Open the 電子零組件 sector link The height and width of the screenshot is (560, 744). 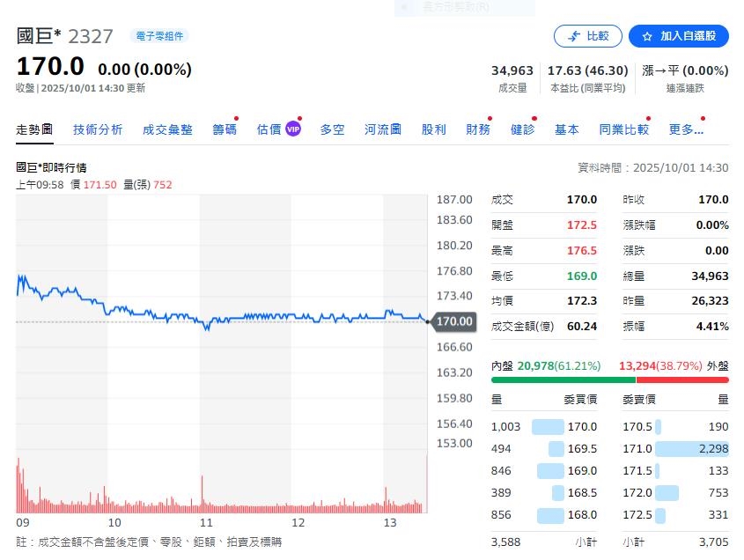pos(159,33)
